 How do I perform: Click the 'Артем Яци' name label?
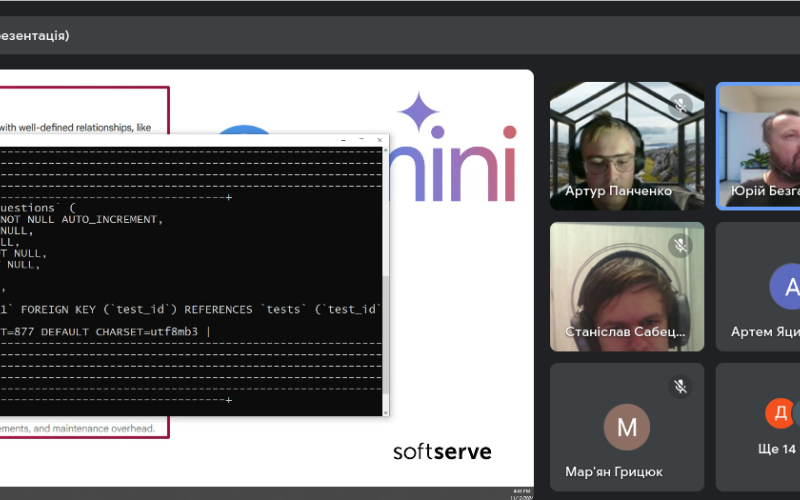pos(765,332)
